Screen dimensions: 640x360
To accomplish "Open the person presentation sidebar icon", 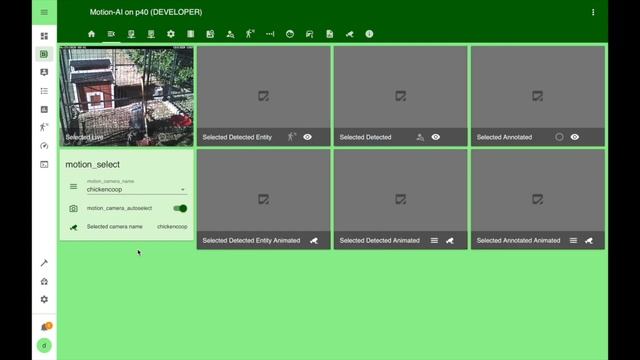I will [x=44, y=72].
